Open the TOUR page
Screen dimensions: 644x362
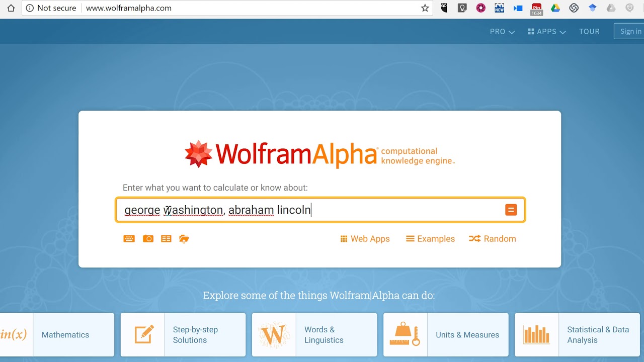click(x=589, y=31)
